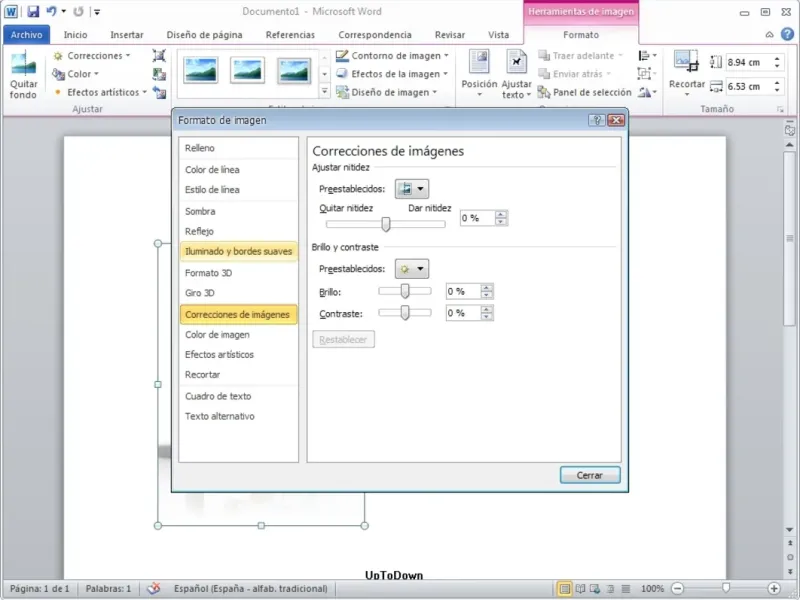800x600 pixels.
Task: Select Efectos artísticos in the dialog sidebar
Action: point(219,355)
